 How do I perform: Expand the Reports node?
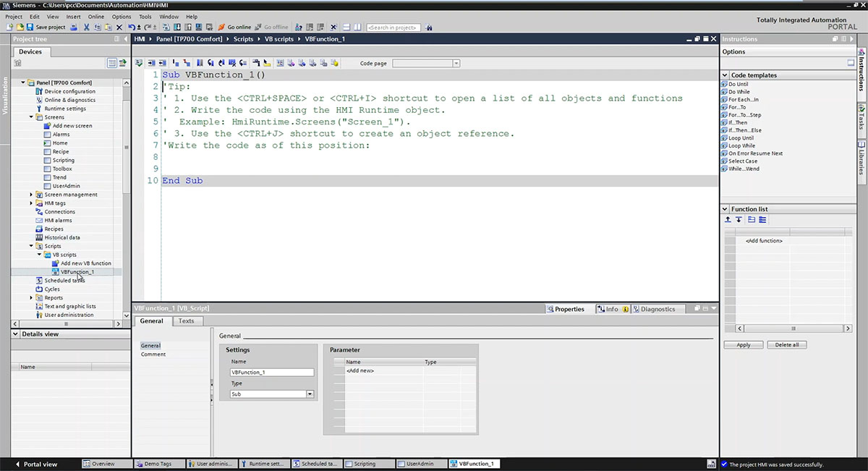coord(31,297)
